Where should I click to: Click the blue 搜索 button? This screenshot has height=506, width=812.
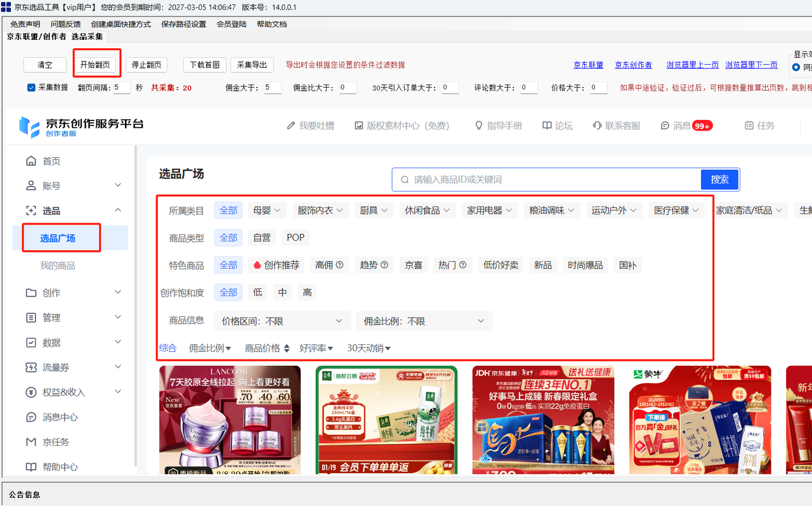pos(719,179)
